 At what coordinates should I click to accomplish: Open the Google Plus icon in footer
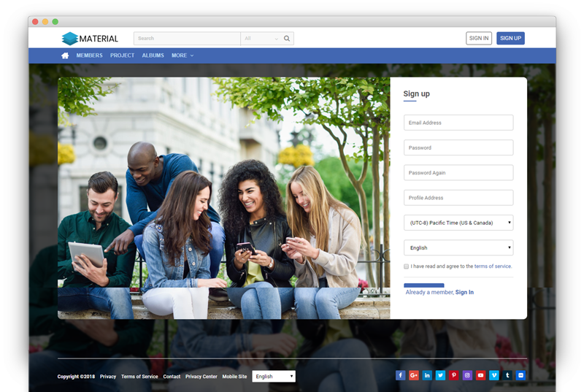pos(414,375)
